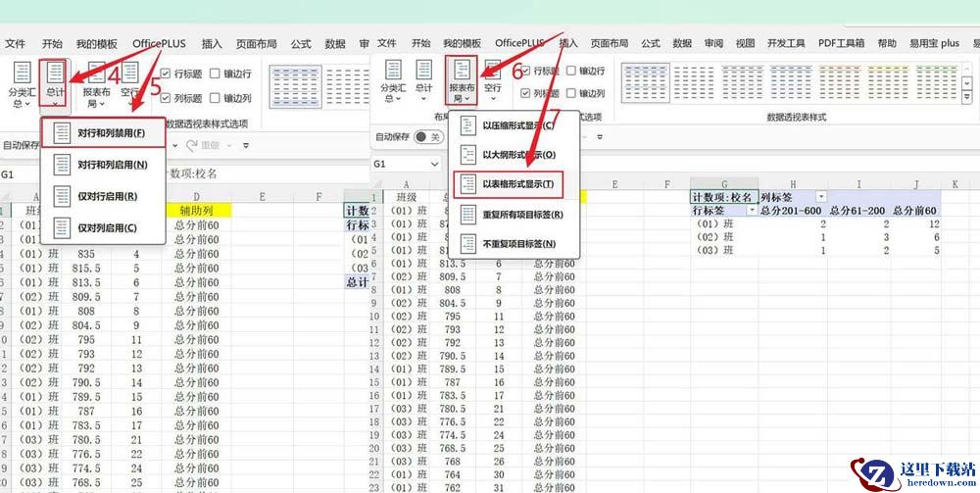
Task: Click pivot column header 总分61-200
Action: (857, 211)
